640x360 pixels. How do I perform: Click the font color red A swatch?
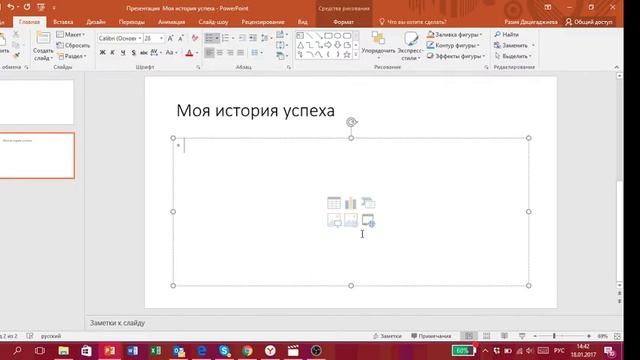[x=189, y=53]
